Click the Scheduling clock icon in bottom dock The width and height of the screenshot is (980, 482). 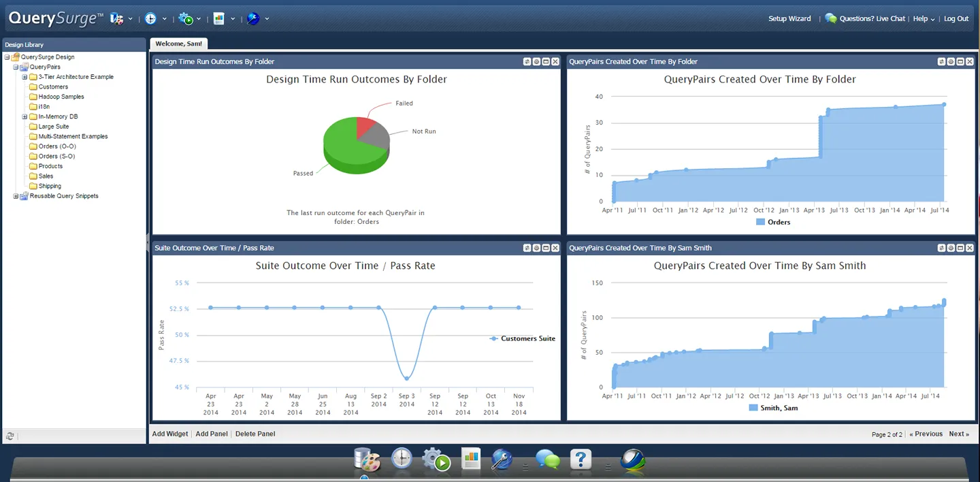[x=402, y=459]
